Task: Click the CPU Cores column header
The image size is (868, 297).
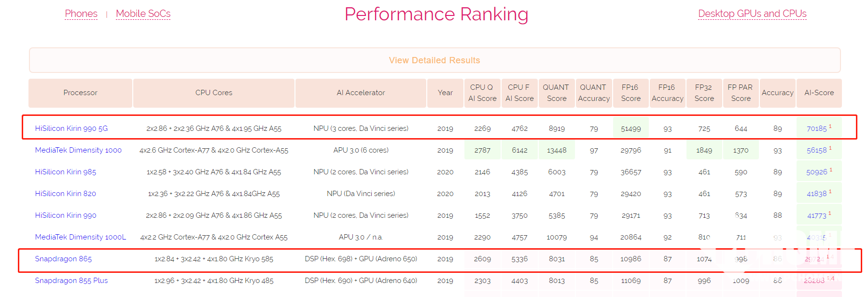Action: point(213,93)
